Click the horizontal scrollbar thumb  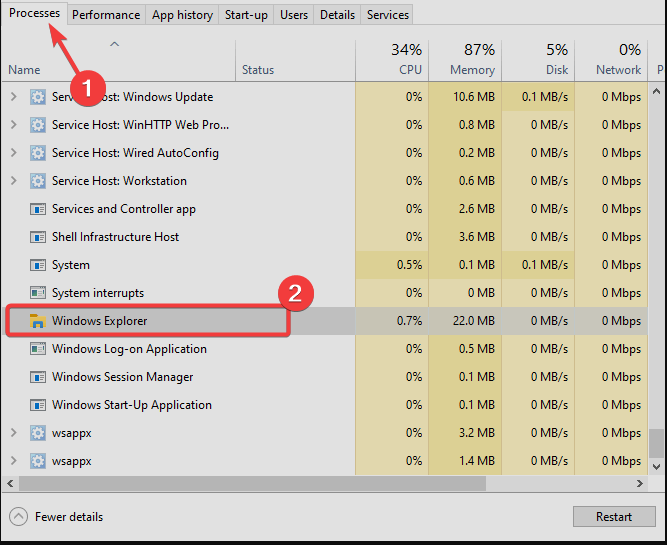click(x=252, y=484)
